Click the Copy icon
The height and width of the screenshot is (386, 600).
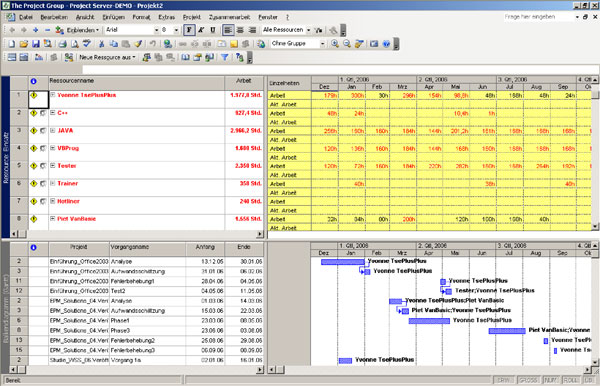point(113,44)
